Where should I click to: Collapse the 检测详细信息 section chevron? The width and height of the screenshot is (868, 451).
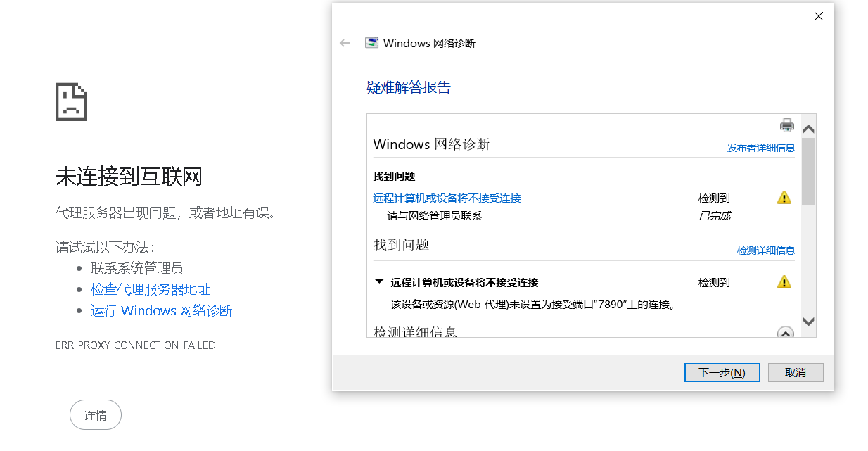(x=786, y=334)
